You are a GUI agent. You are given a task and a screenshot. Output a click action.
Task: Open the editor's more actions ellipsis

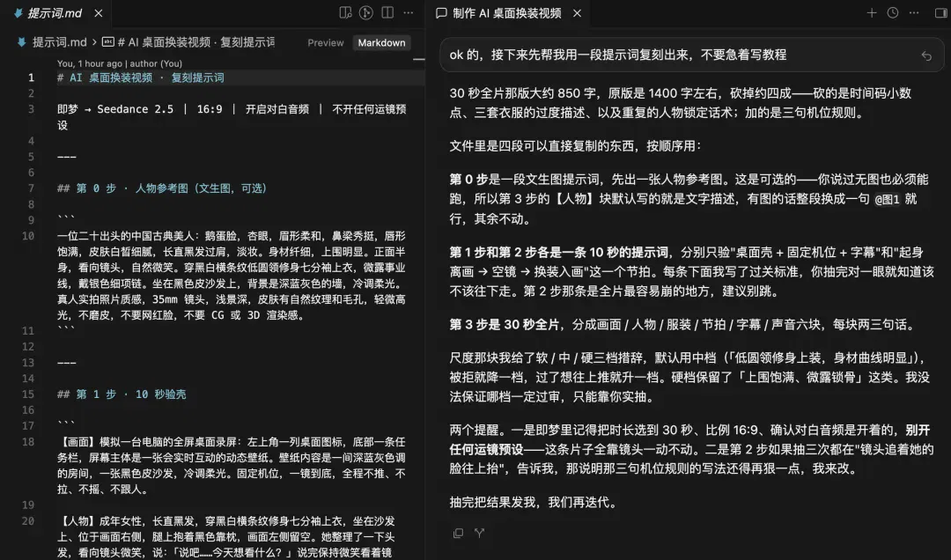409,12
